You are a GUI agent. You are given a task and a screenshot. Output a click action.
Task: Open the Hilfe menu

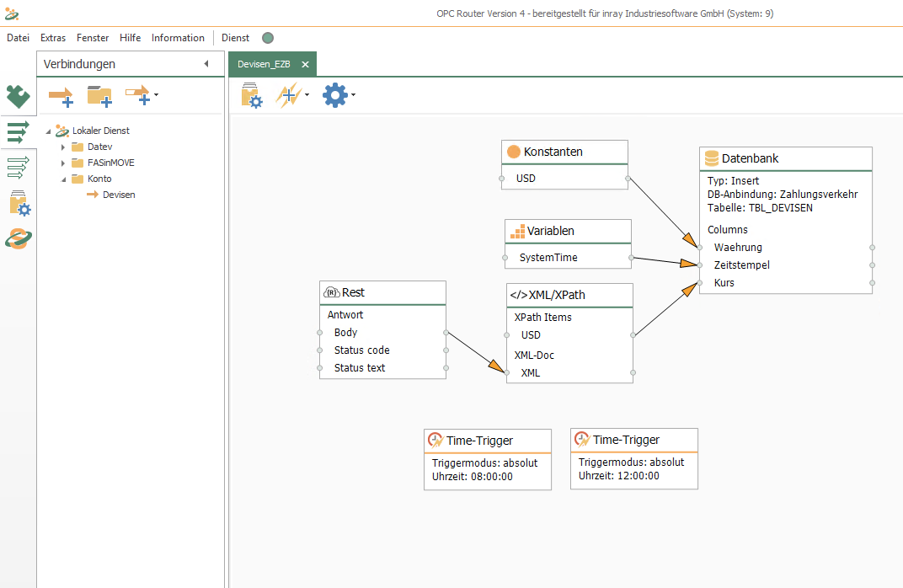(x=131, y=37)
